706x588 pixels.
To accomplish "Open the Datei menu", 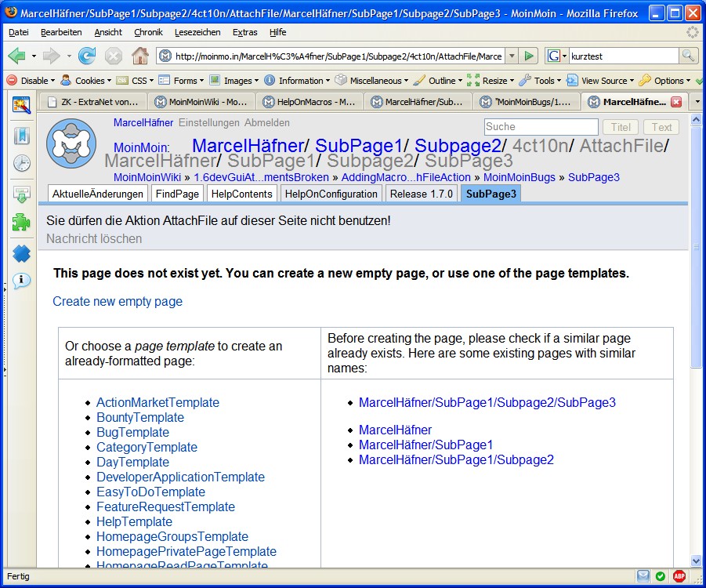I will [x=19, y=32].
